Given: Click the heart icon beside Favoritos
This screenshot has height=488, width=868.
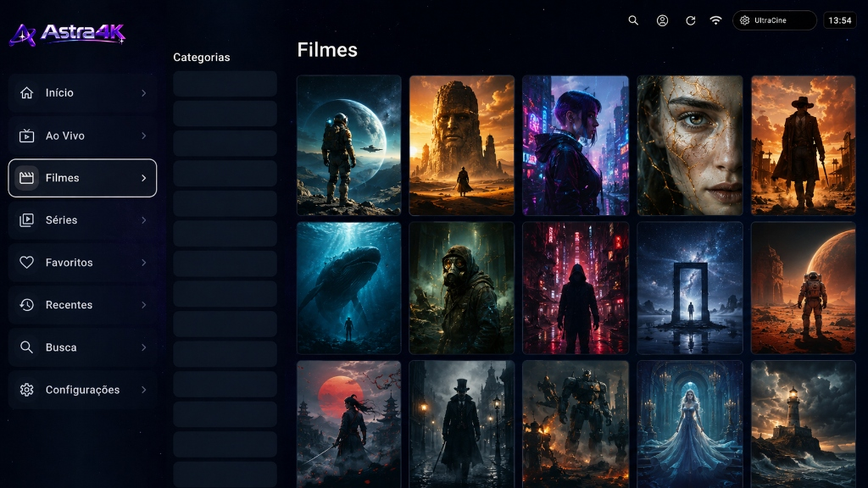Looking at the screenshot, I should pos(26,263).
